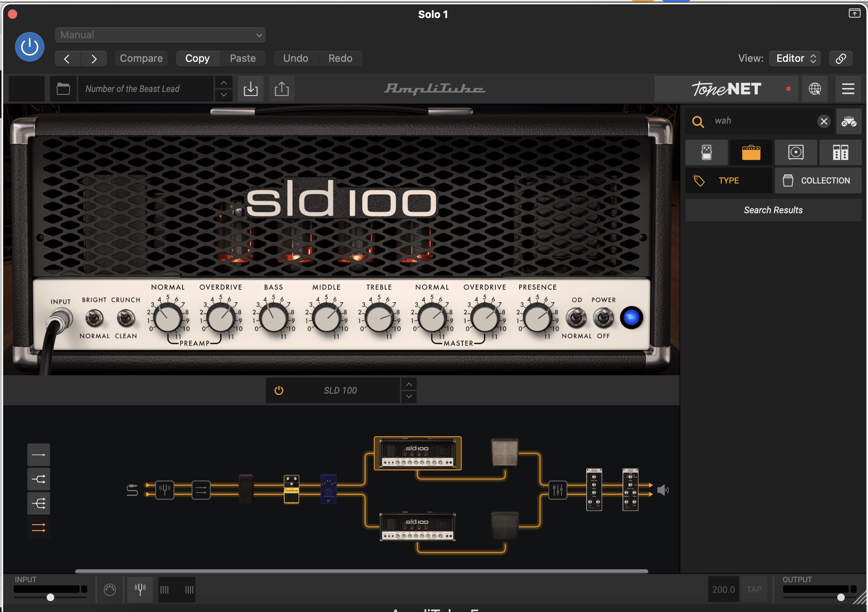This screenshot has height=612, width=868.
Task: Choose the dual parallel routing icon
Action: pyautogui.click(x=39, y=527)
